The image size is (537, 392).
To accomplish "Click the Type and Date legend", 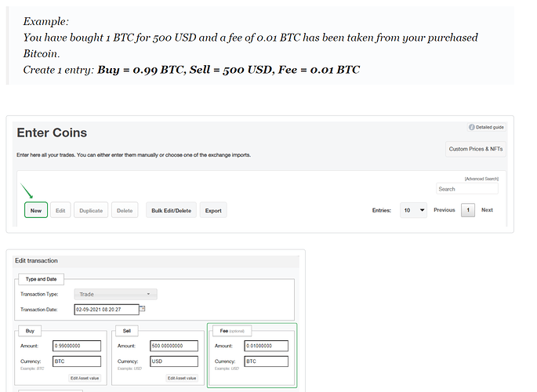I will tap(41, 279).
